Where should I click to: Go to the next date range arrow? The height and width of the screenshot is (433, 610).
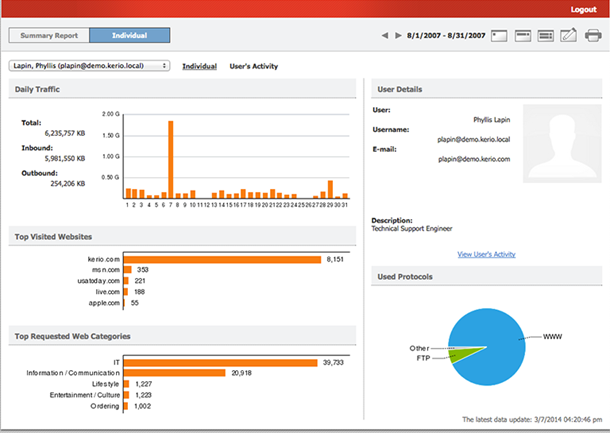[398, 35]
